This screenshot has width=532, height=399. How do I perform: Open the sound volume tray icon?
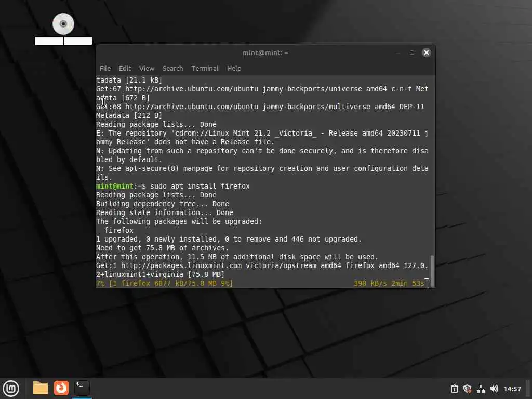(x=494, y=389)
